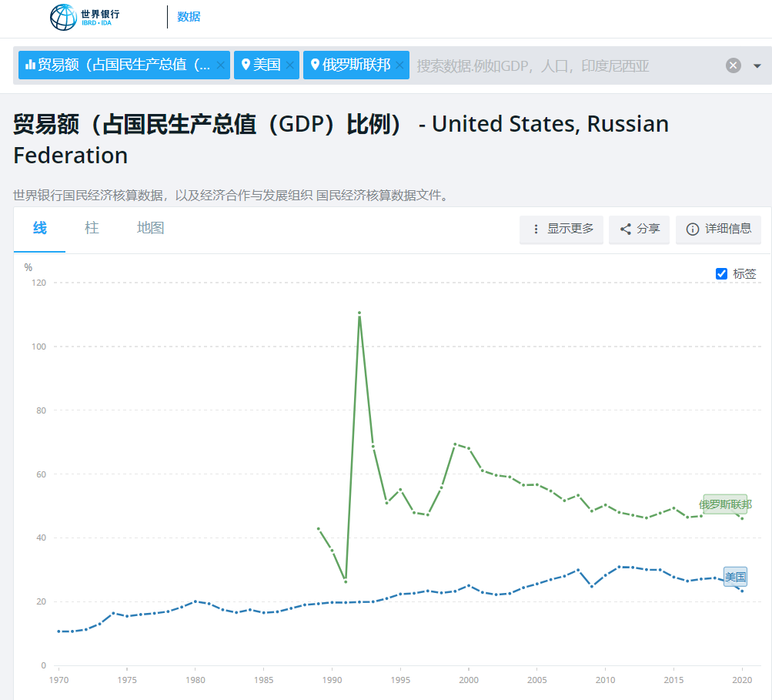The width and height of the screenshot is (772, 700).
Task: Remove the 贸易额 indicator tag
Action: coord(221,65)
